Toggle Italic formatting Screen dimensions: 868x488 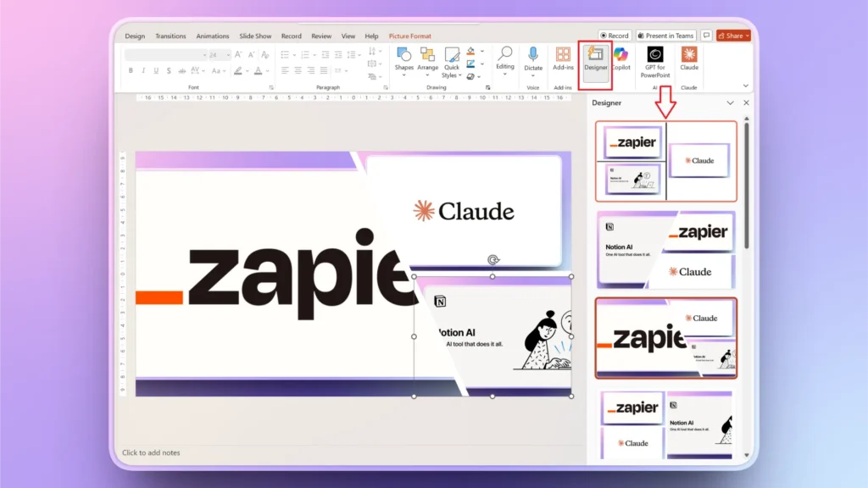(143, 71)
